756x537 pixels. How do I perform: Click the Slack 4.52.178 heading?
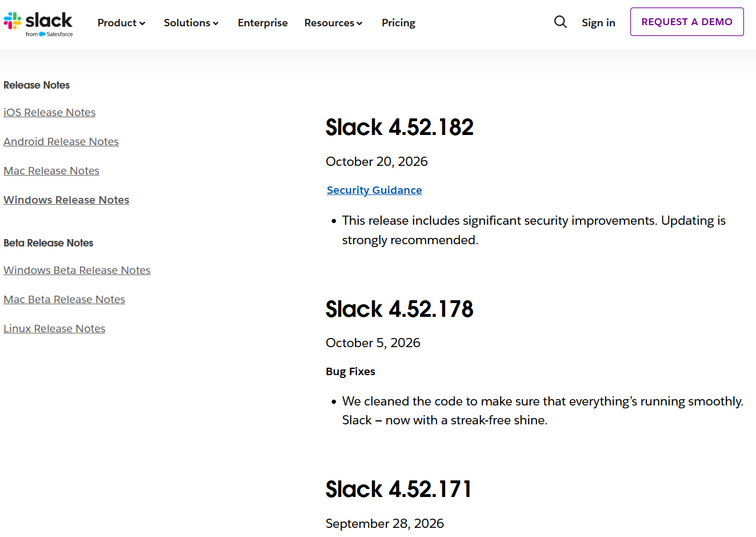[x=399, y=309]
